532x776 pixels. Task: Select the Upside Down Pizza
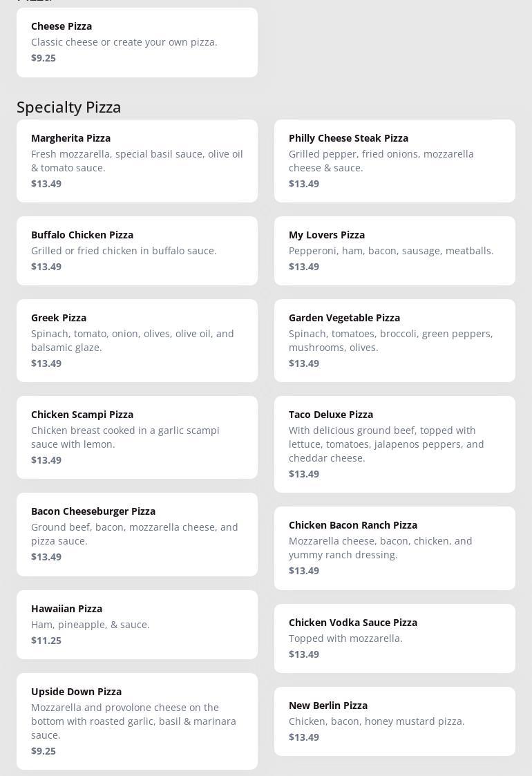click(x=137, y=720)
